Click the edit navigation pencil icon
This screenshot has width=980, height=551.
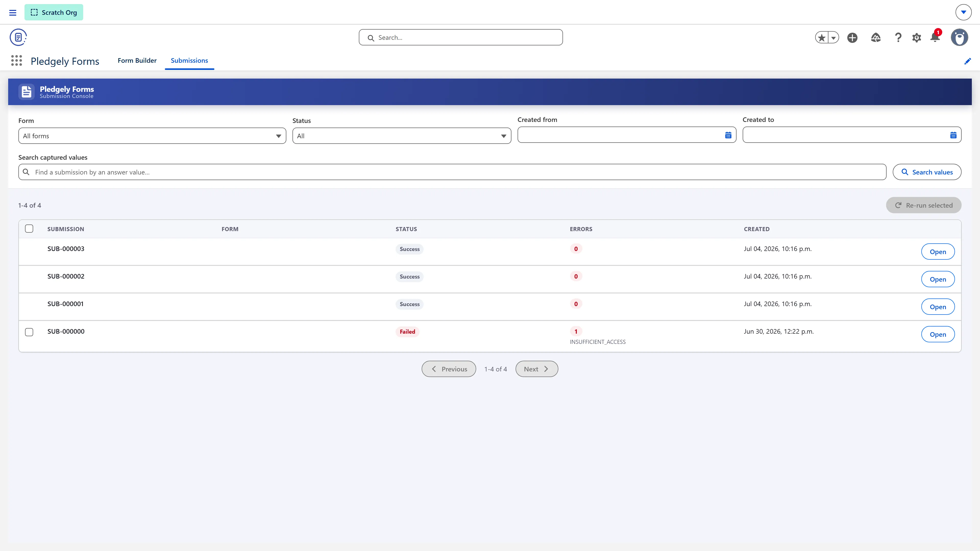[967, 61]
